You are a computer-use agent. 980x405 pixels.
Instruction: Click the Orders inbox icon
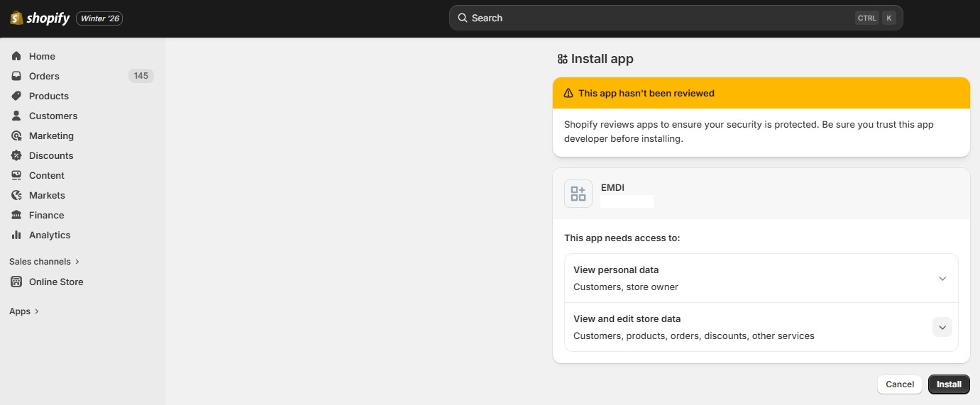(x=16, y=76)
